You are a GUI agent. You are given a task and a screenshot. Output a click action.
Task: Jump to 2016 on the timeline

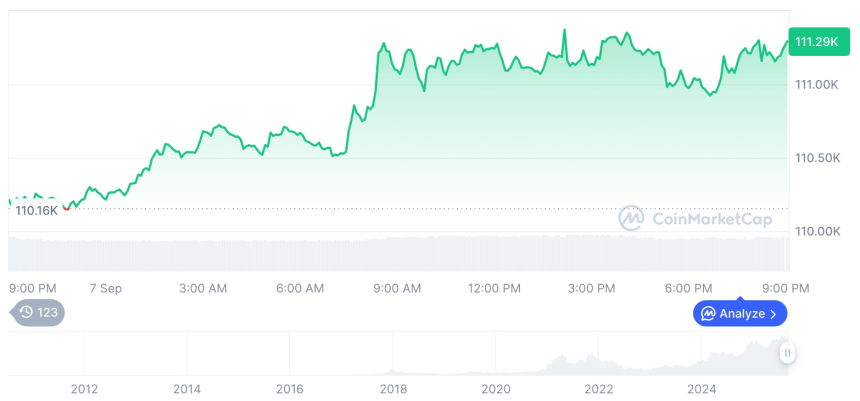tap(290, 388)
